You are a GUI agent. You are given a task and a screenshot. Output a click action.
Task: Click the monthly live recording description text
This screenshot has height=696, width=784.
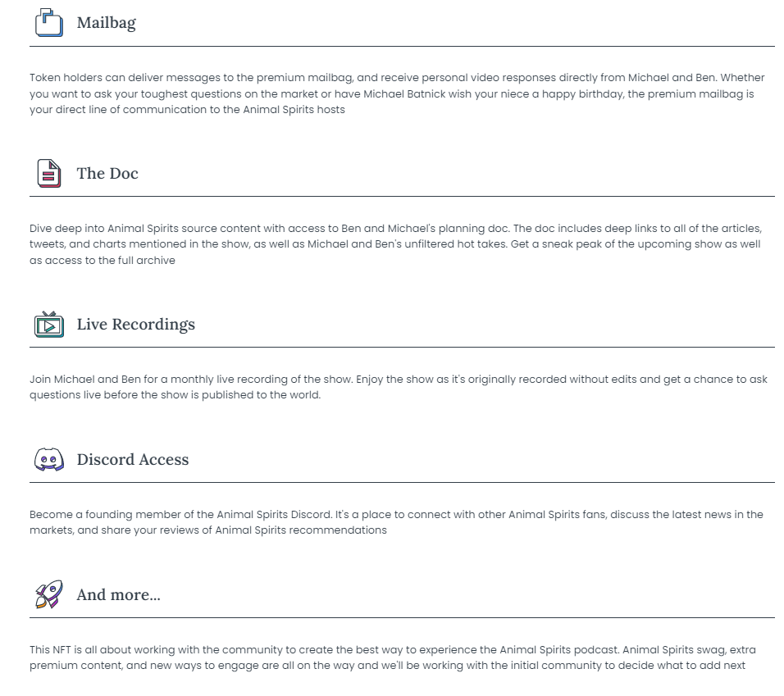(399, 387)
